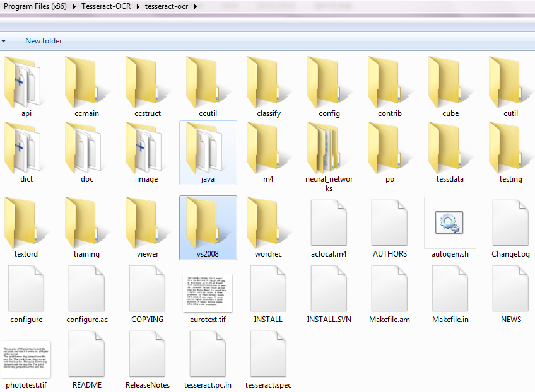This screenshot has width=535, height=392.
Task: Click the New folder button
Action: (x=44, y=41)
